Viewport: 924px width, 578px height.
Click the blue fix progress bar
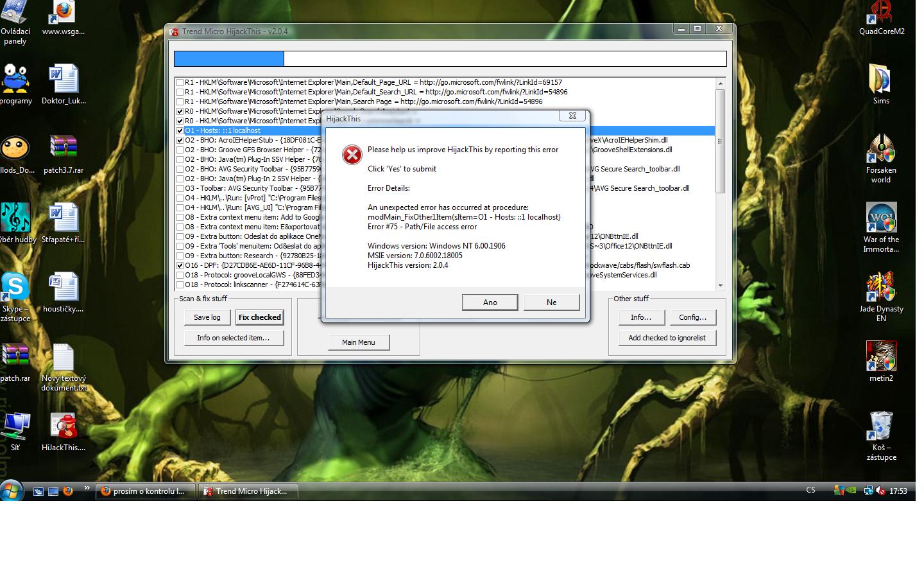(x=229, y=58)
